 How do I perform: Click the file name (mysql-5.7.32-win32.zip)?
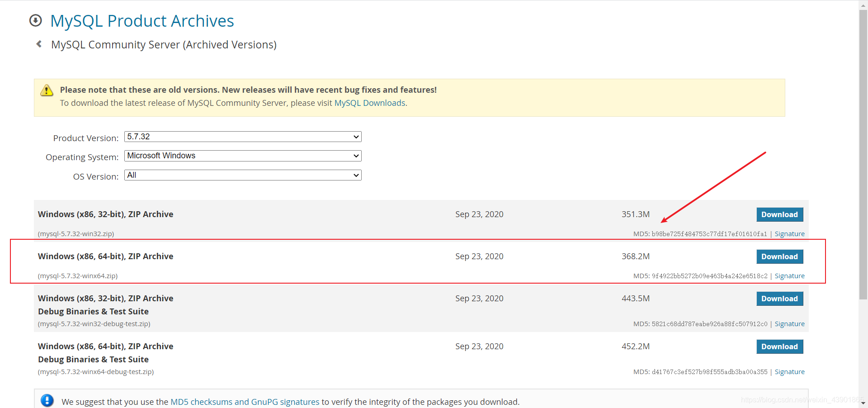tap(76, 234)
